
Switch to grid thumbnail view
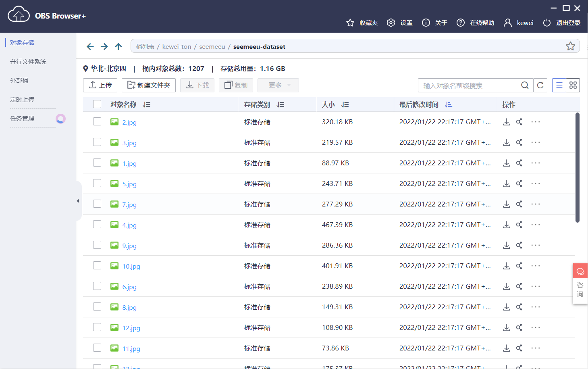coord(573,85)
